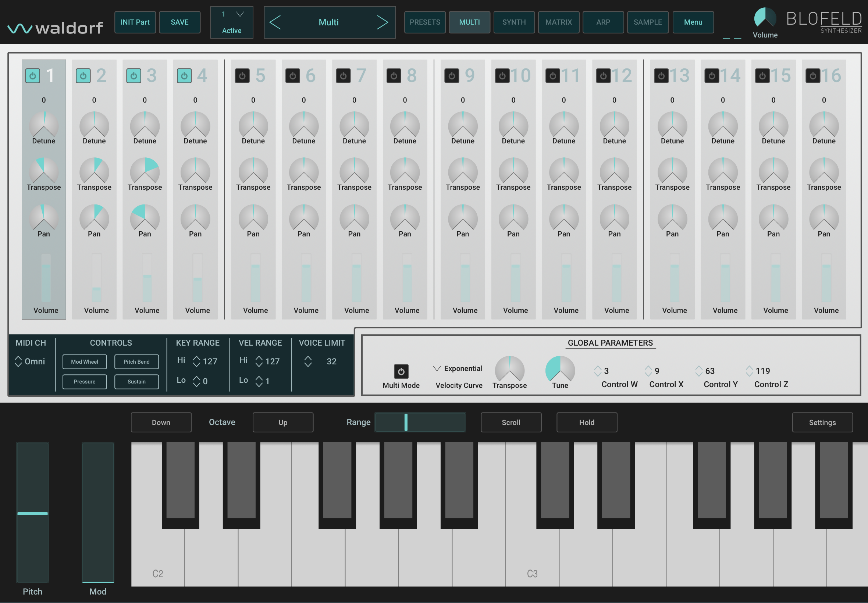868x603 pixels.
Task: Click the Waldorf logo
Action: click(x=55, y=28)
